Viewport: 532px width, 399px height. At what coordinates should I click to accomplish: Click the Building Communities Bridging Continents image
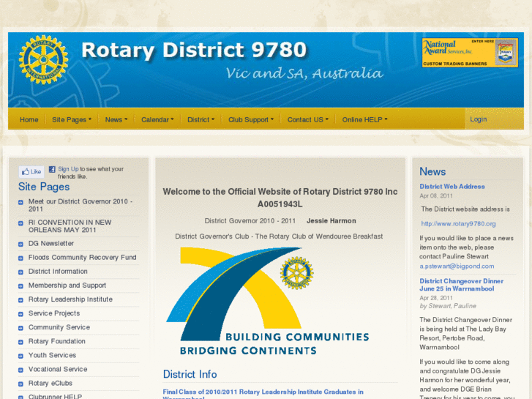(267, 301)
